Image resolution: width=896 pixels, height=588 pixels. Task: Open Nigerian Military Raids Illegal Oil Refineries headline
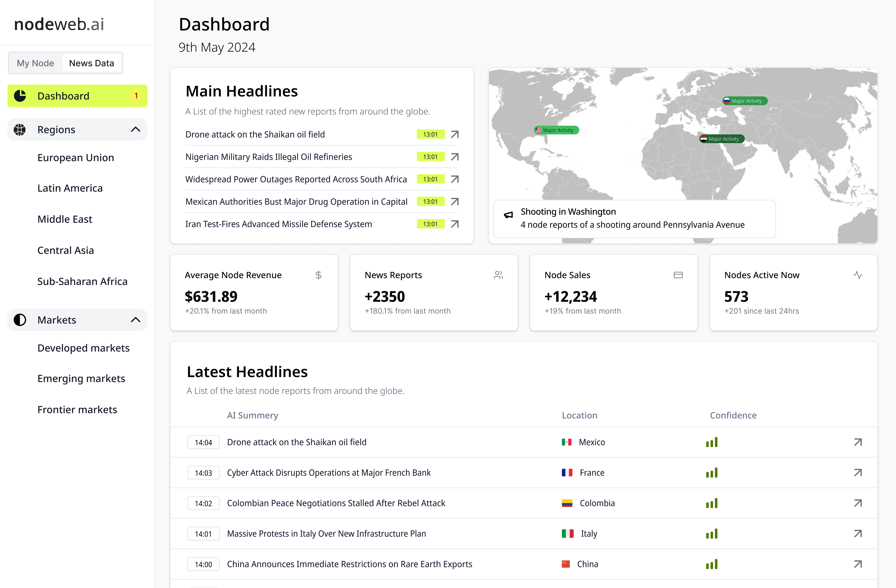coord(268,157)
